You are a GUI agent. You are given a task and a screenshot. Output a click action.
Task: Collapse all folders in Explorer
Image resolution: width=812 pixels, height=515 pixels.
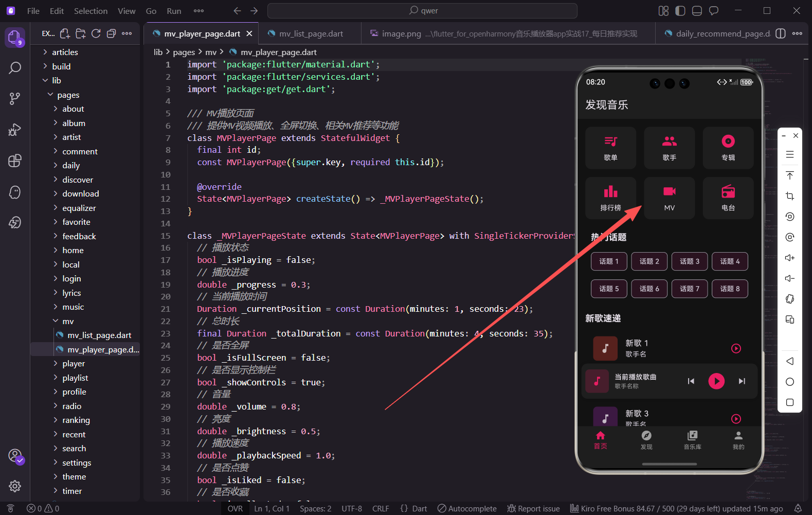click(111, 33)
